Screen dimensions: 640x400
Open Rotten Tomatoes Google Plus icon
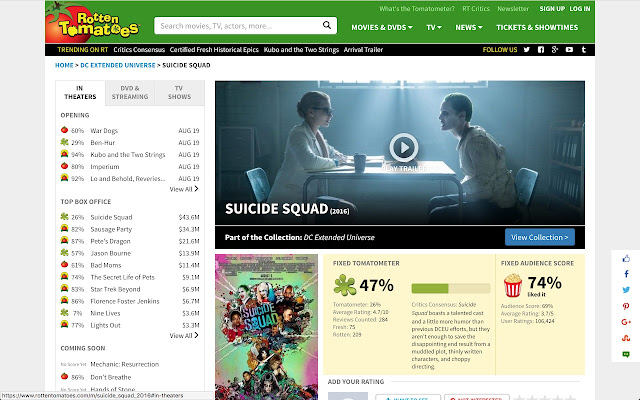point(555,50)
